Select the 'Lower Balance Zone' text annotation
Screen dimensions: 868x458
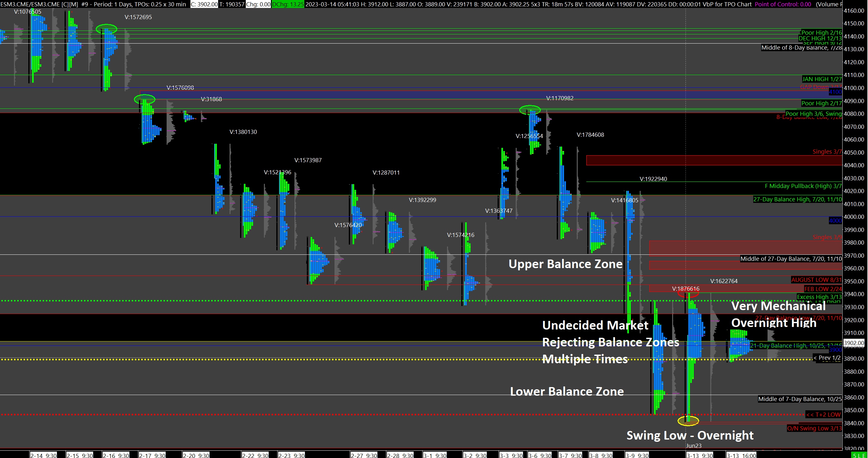click(x=567, y=391)
